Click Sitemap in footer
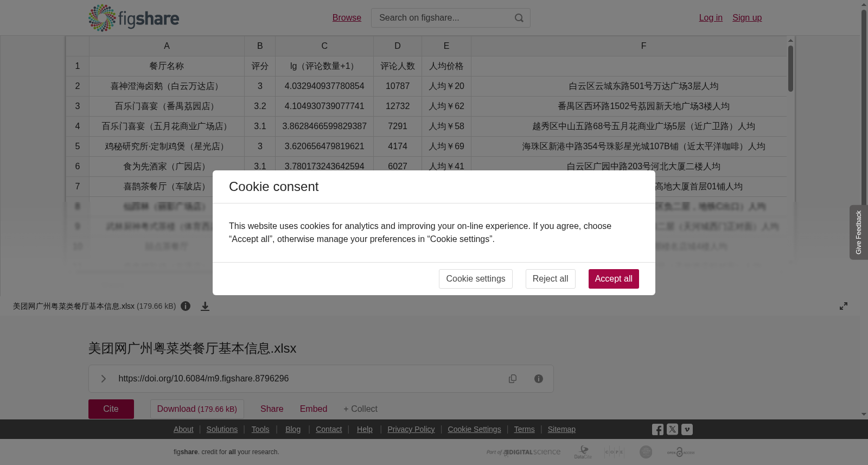The width and height of the screenshot is (868, 465). (x=561, y=429)
